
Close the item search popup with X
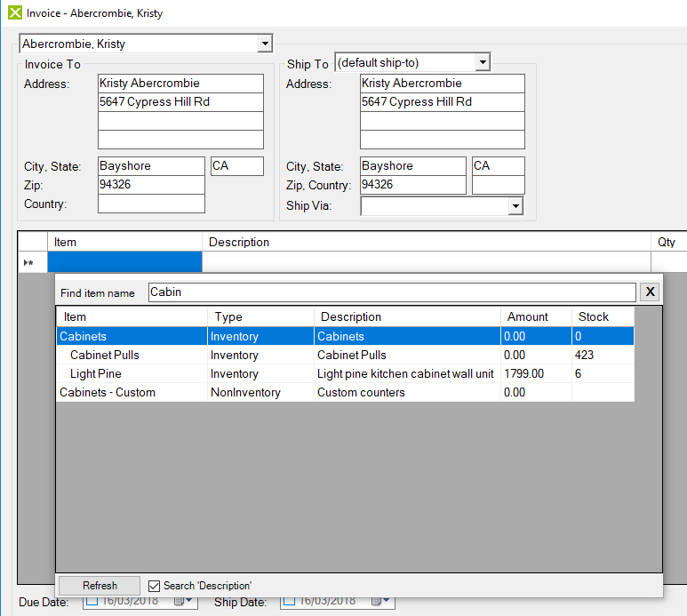coord(651,292)
